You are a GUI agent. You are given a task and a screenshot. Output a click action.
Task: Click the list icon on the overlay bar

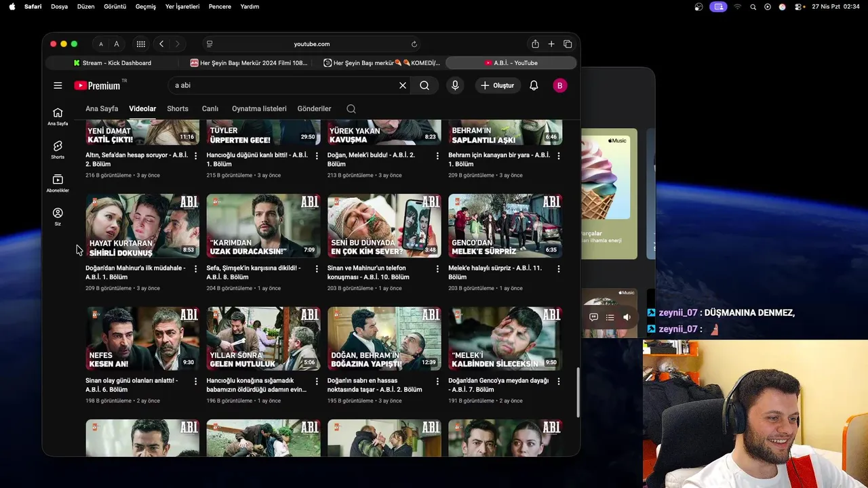pos(610,317)
